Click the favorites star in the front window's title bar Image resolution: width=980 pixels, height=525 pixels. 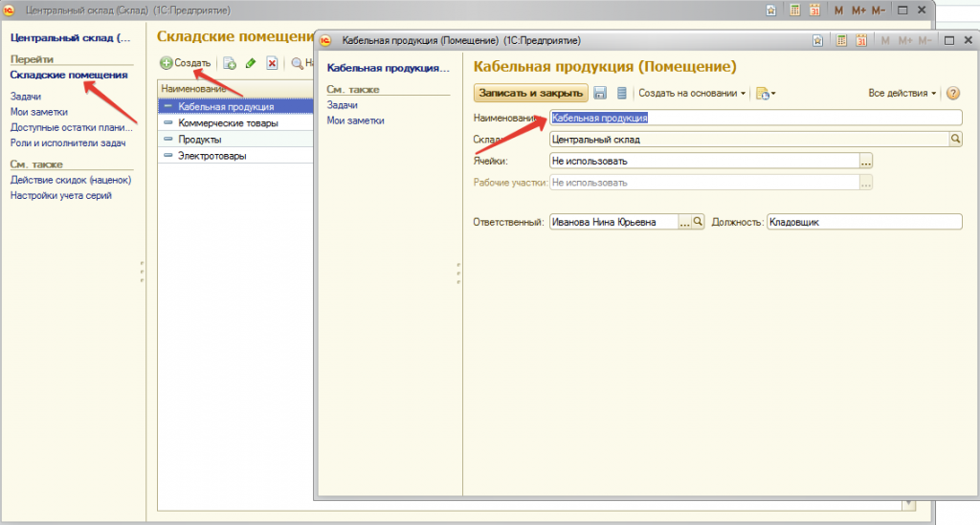click(x=817, y=41)
